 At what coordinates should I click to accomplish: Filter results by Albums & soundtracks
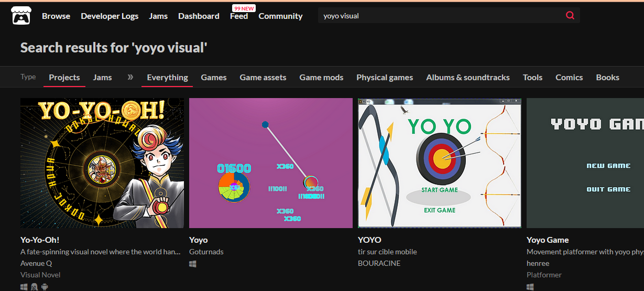pyautogui.click(x=468, y=77)
